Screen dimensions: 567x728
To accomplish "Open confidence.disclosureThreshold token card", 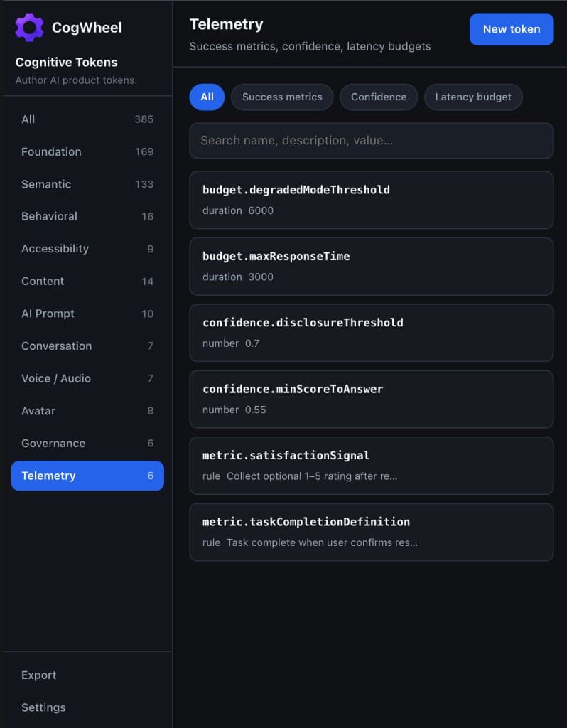I will (371, 333).
